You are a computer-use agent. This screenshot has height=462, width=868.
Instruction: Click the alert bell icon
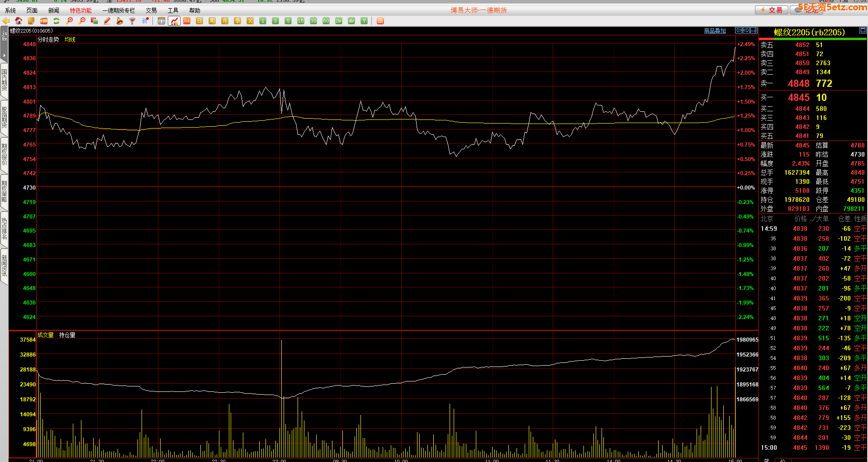[120, 21]
